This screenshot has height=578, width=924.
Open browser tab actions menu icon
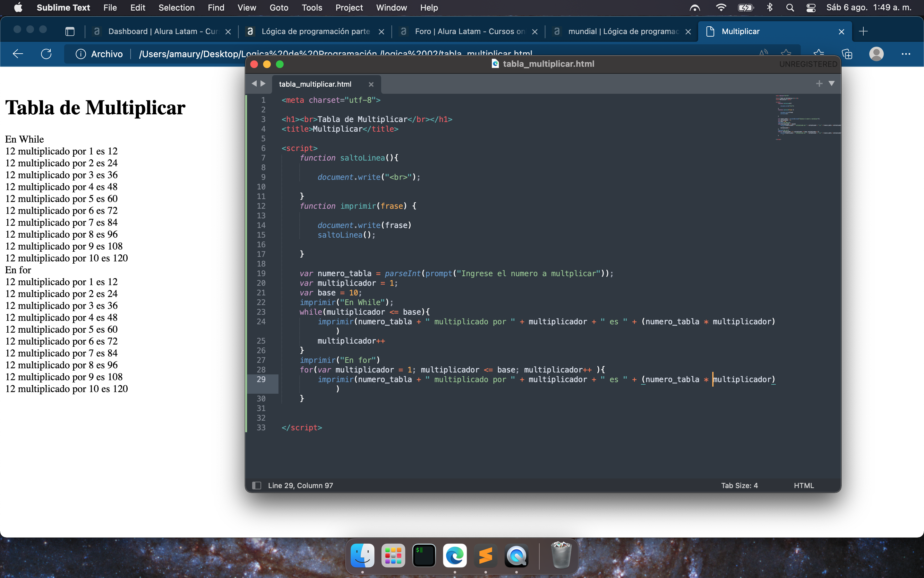click(x=70, y=31)
